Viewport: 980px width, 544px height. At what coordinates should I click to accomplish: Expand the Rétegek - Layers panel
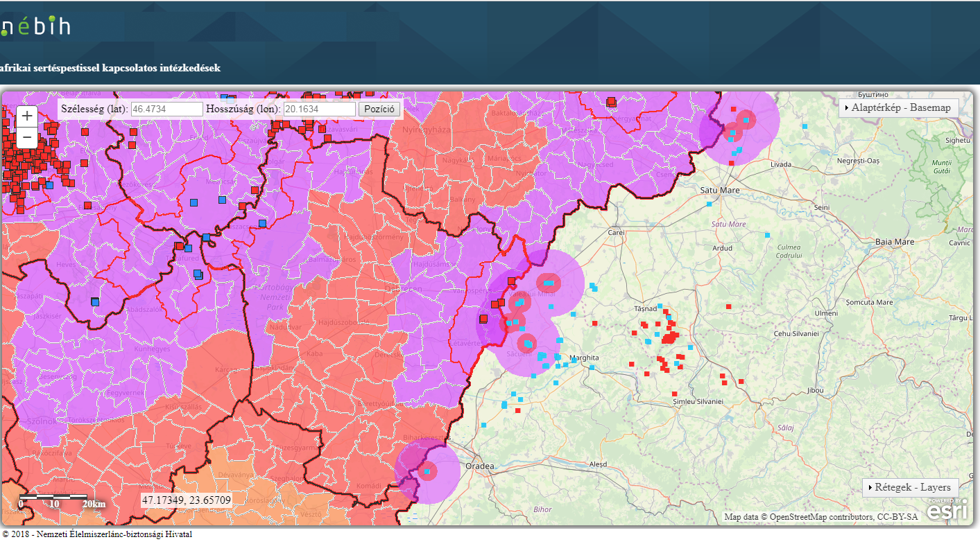pos(911,487)
